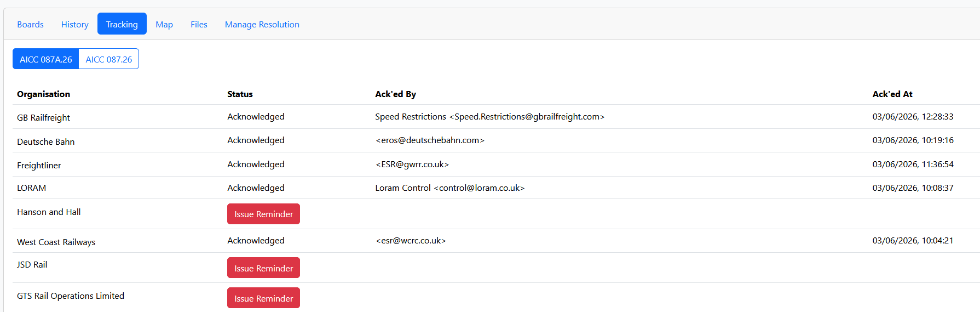Image resolution: width=980 pixels, height=312 pixels.
Task: Select the AICC 087A.26 pill
Action: (46, 59)
